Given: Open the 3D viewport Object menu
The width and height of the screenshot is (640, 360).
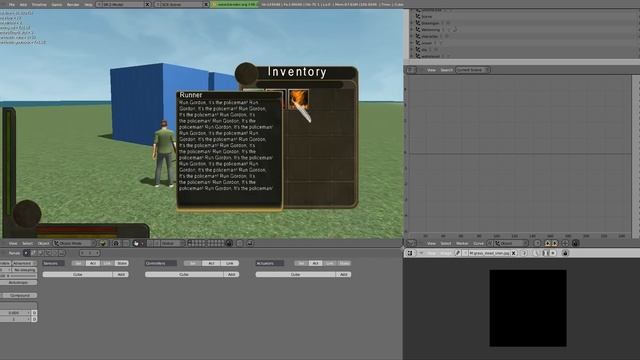Looking at the screenshot, I should [43, 243].
